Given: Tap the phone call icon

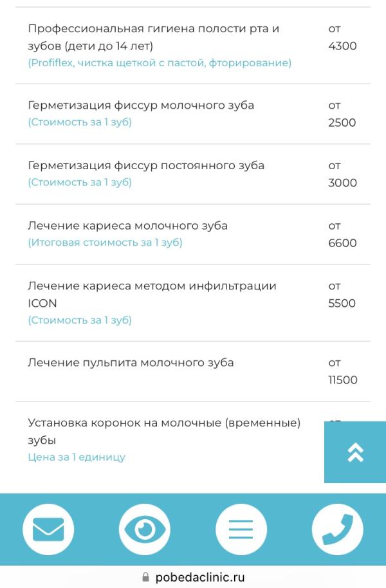Looking at the screenshot, I should point(337,529).
